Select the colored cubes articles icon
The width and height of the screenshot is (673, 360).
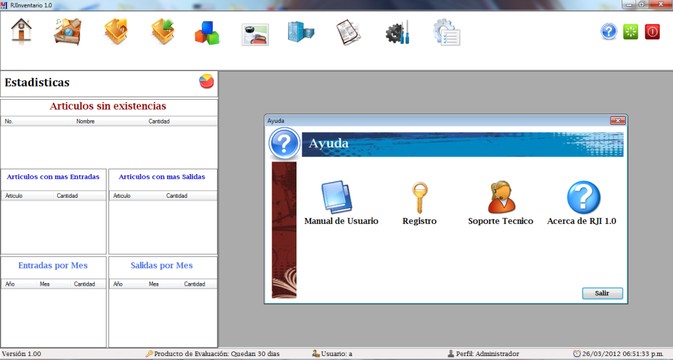click(207, 33)
